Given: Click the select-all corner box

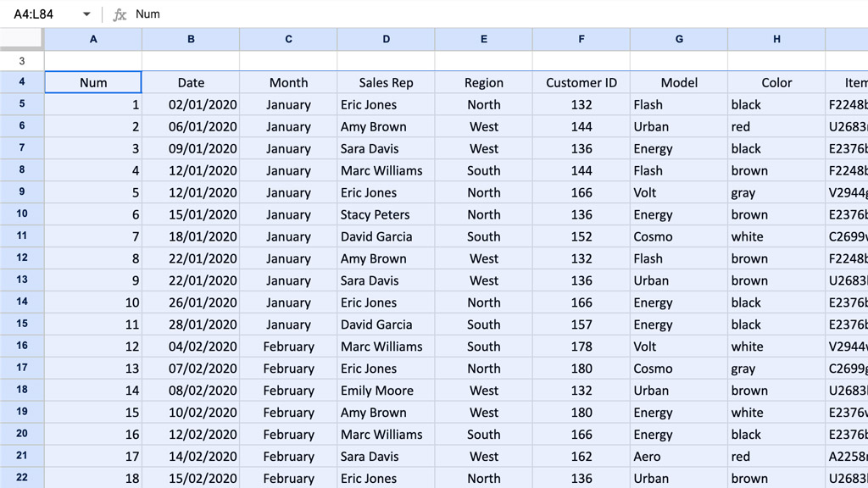Looking at the screenshot, I should pos(22,39).
